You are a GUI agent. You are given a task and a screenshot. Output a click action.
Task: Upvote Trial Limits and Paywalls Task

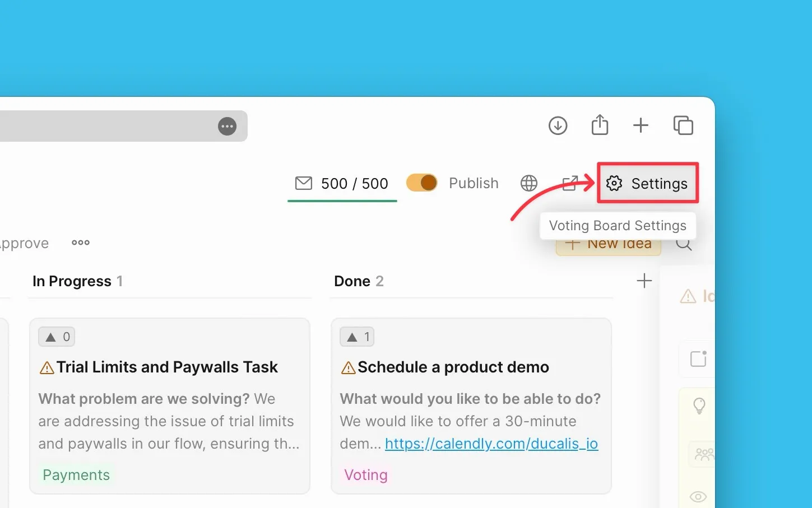point(57,337)
